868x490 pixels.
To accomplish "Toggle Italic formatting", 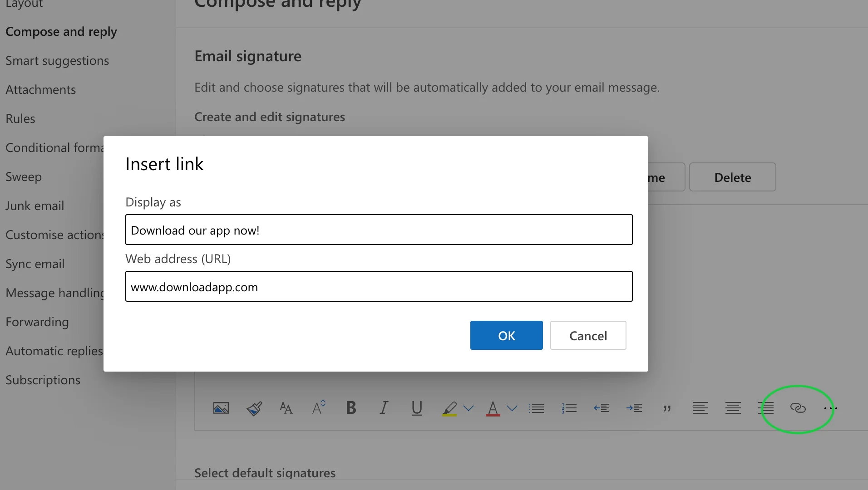I will point(384,408).
